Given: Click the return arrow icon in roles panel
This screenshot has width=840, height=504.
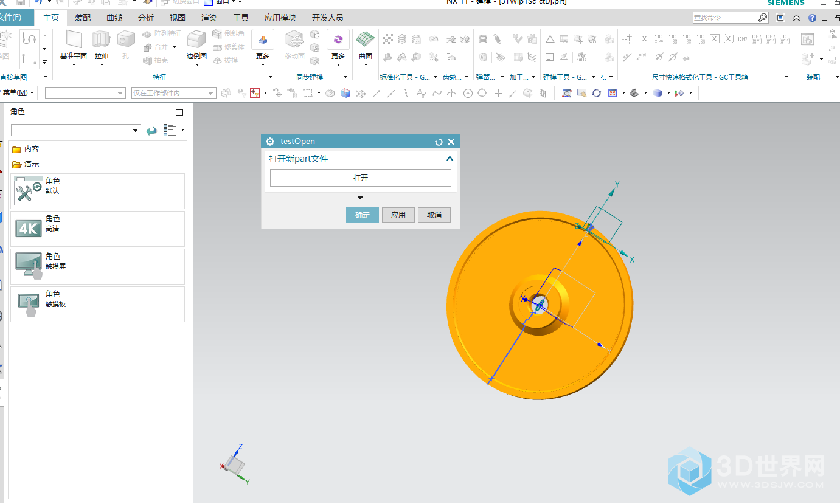Looking at the screenshot, I should coord(151,131).
